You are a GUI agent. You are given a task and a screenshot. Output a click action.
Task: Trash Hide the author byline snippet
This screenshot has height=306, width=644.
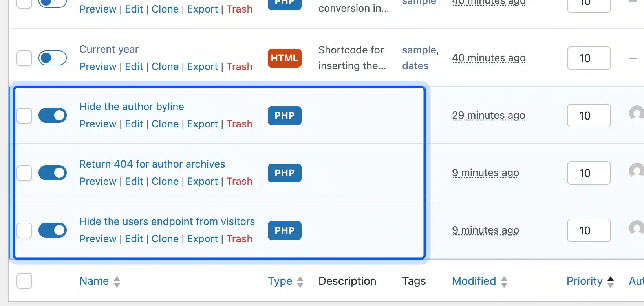click(240, 124)
